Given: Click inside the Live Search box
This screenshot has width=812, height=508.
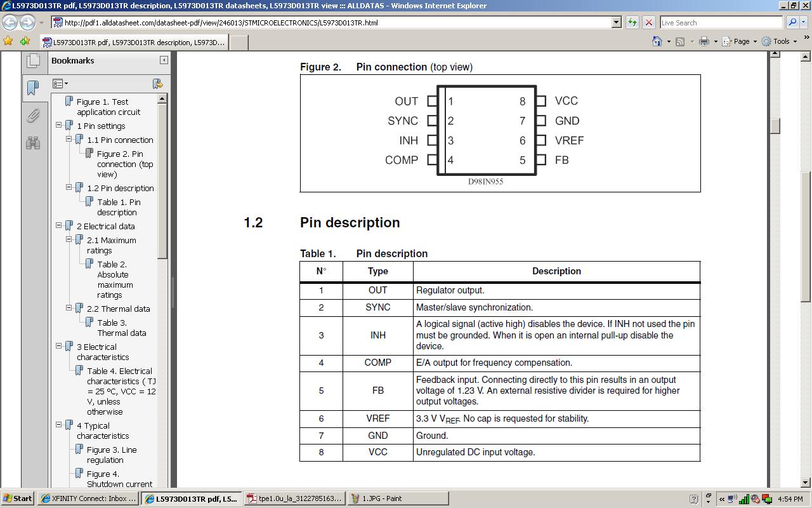Looking at the screenshot, I should tap(721, 22).
